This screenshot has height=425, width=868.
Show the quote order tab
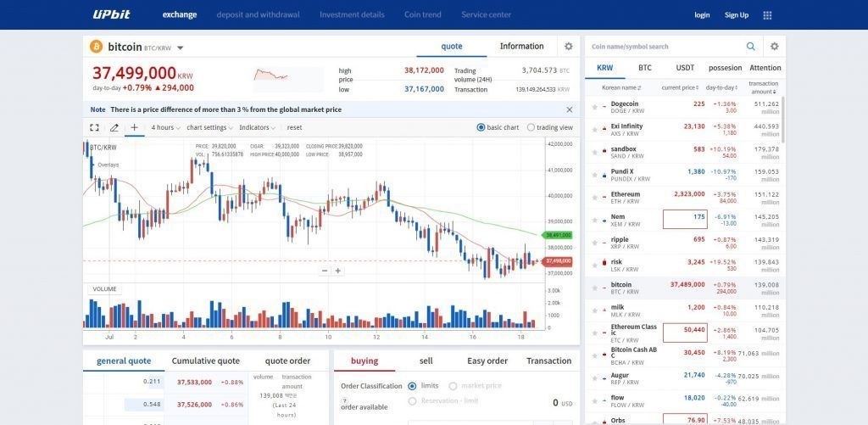point(288,361)
